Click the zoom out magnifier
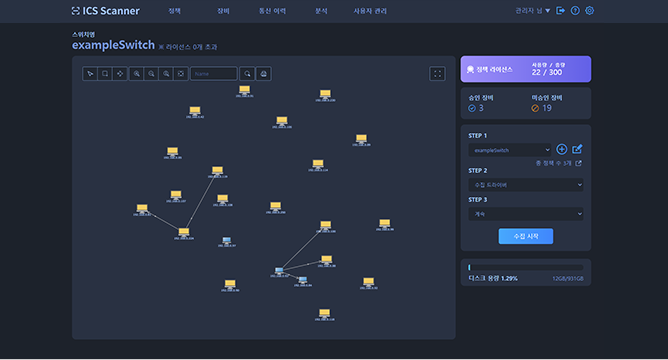 click(x=151, y=74)
